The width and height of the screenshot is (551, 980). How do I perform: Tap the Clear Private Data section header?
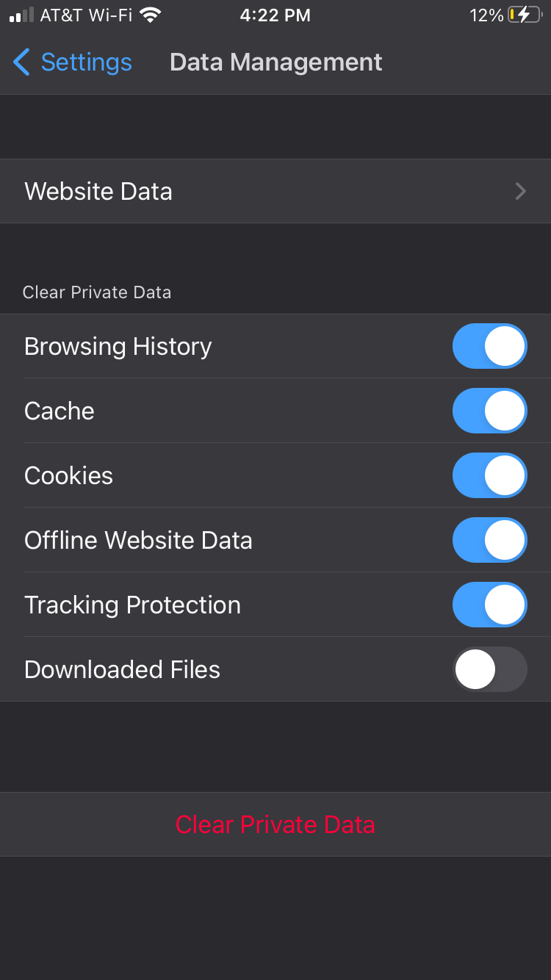point(97,292)
